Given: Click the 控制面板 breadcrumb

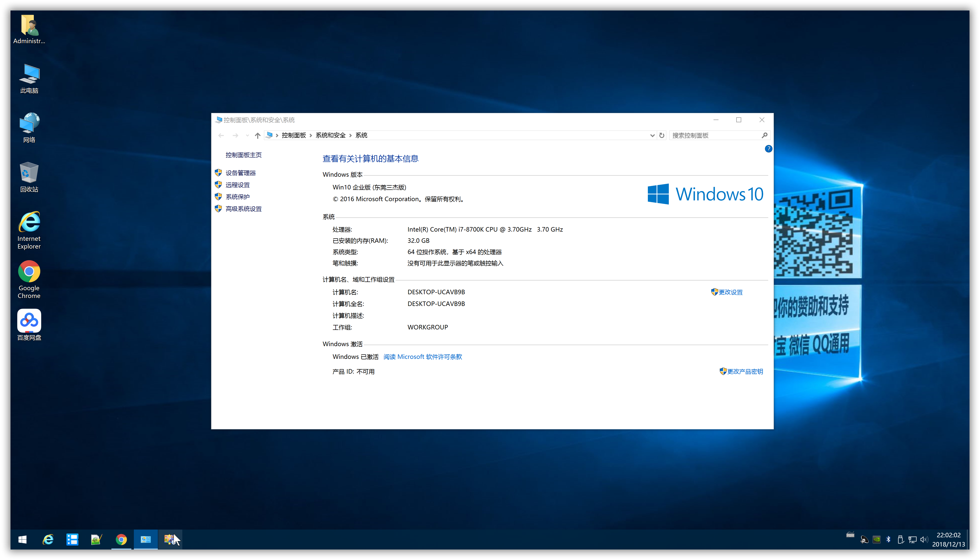Looking at the screenshot, I should pos(294,136).
